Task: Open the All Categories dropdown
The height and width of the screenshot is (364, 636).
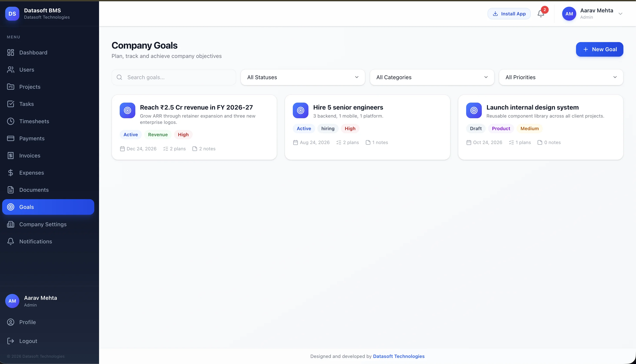Action: tap(432, 77)
